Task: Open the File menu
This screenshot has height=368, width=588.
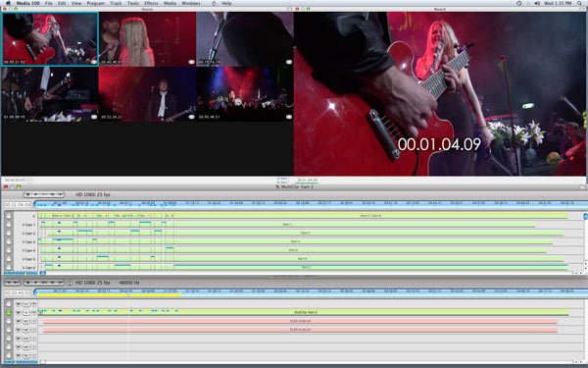Action: [x=49, y=3]
